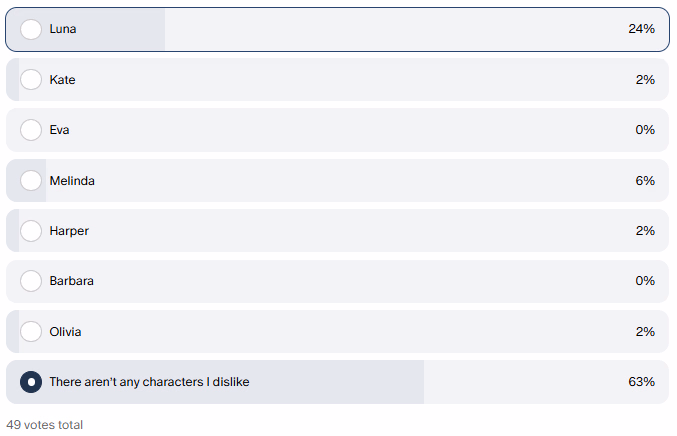Click the 24% result for Luna
Image resolution: width=677 pixels, height=436 pixels.
[641, 29]
